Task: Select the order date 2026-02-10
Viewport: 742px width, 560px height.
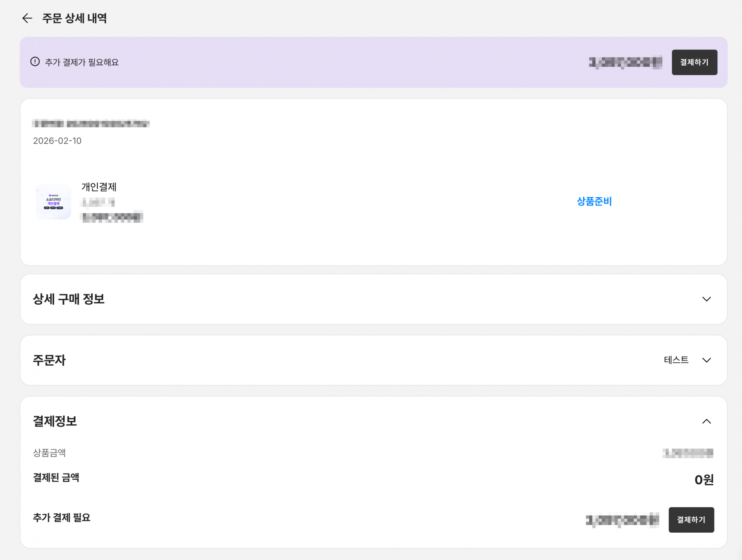Action: (x=57, y=141)
